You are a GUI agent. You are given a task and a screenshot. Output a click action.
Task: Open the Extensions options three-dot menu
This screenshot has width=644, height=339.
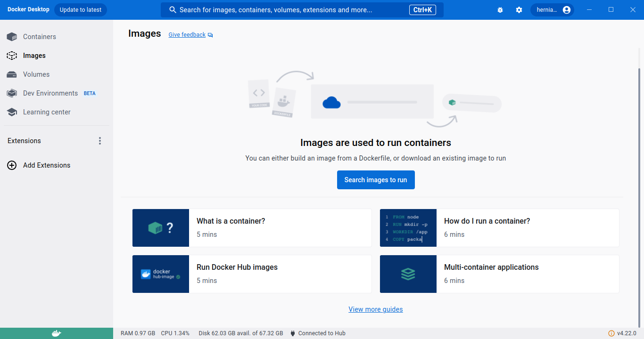(100, 140)
